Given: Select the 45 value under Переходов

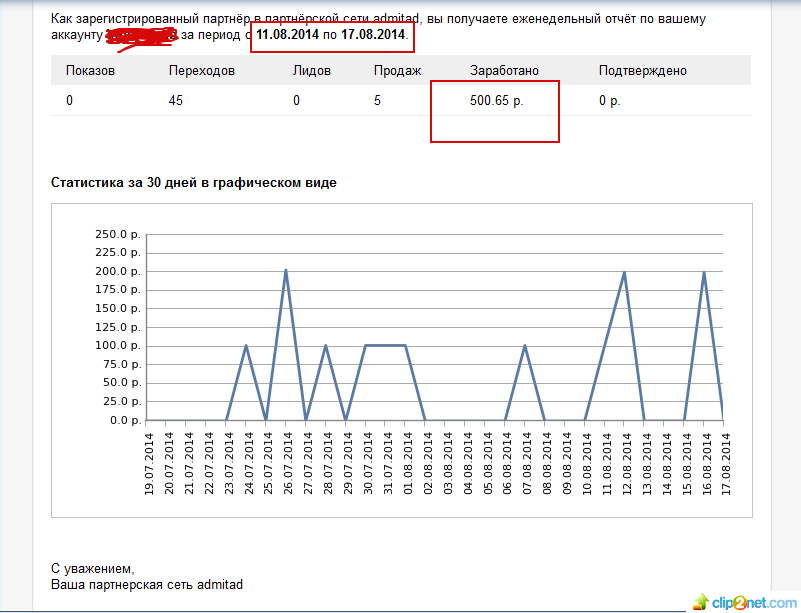Looking at the screenshot, I should pos(176,100).
